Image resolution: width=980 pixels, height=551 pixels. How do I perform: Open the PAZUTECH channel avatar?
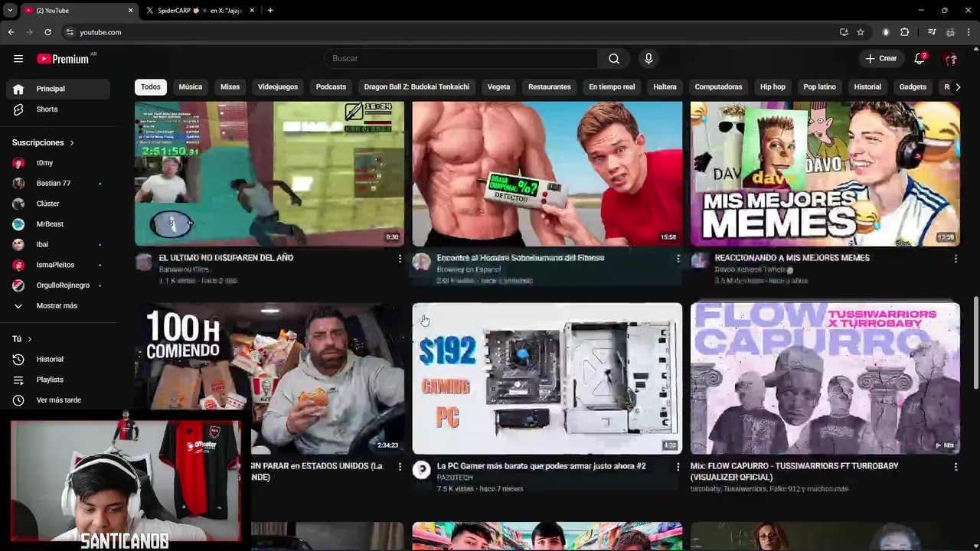(x=422, y=470)
